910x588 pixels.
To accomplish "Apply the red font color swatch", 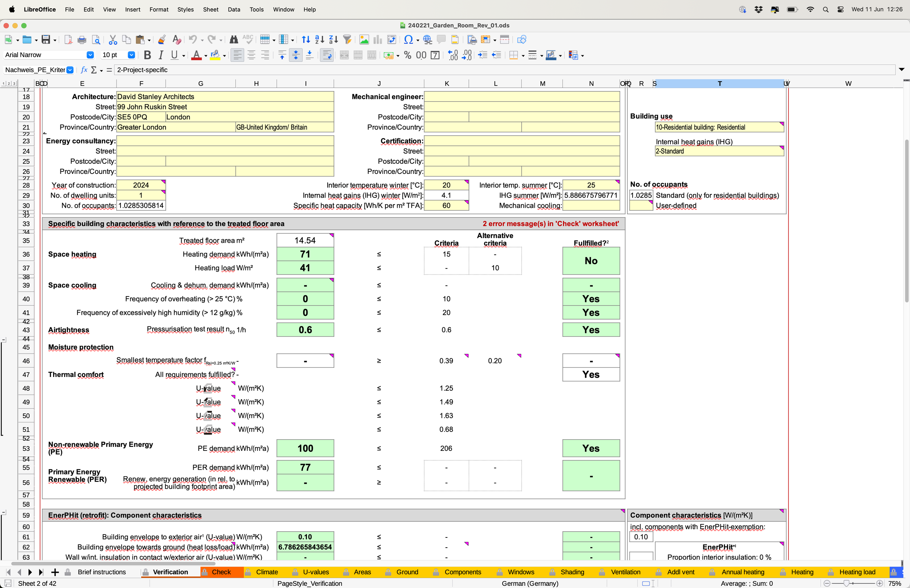I will coord(196,55).
